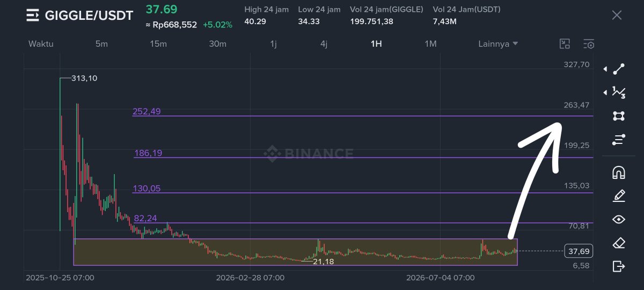Click the 6,58 price axis label
644x290 pixels.
pyautogui.click(x=581, y=266)
